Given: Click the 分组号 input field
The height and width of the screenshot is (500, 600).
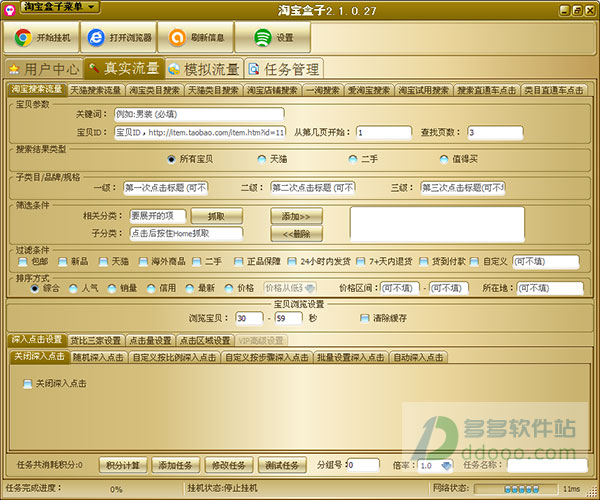Looking at the screenshot, I should (364, 466).
